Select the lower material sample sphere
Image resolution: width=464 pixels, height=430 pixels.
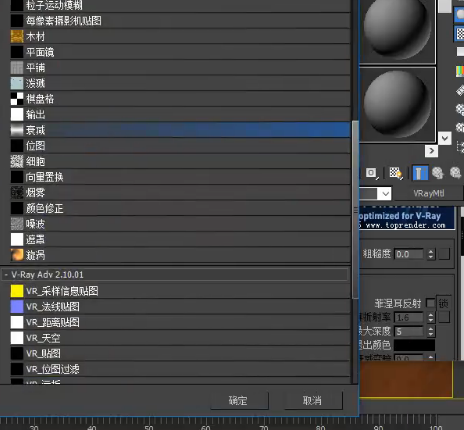397,105
